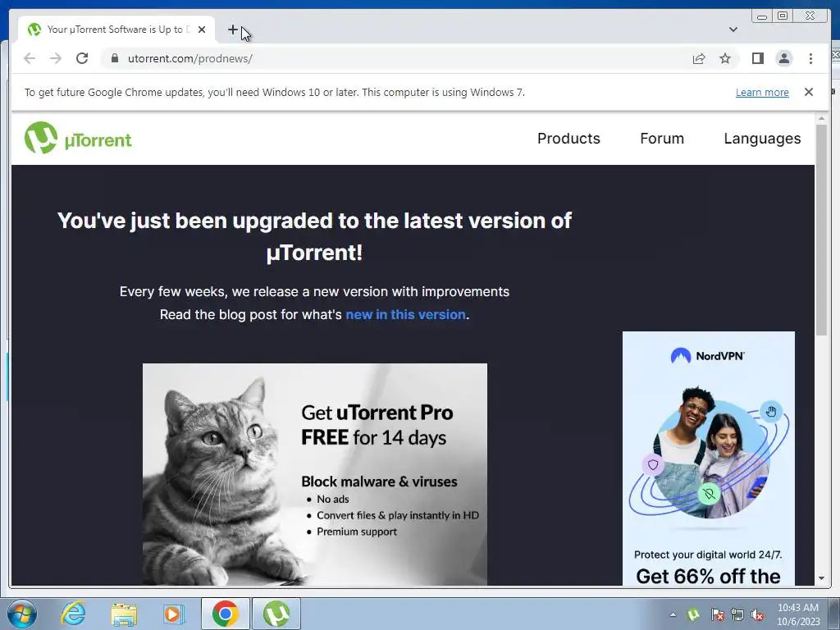
Task: Click the NordVPN logo in ad
Action: tap(708, 355)
